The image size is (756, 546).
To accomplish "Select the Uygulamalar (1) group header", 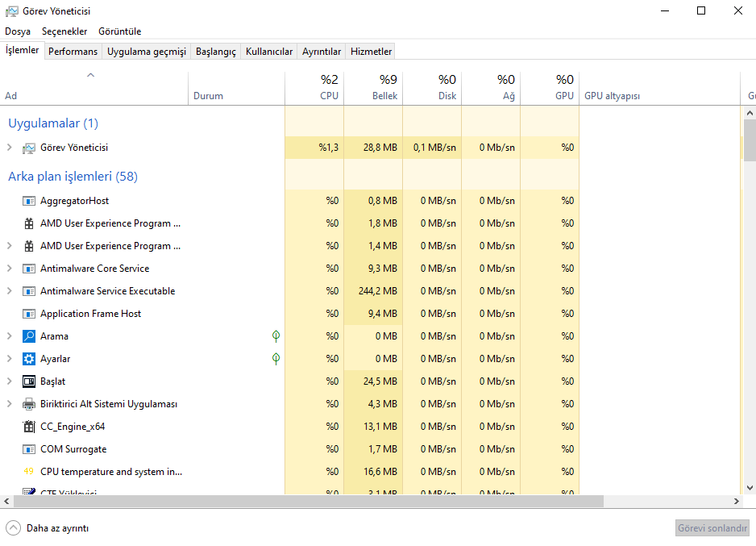I will (x=53, y=123).
